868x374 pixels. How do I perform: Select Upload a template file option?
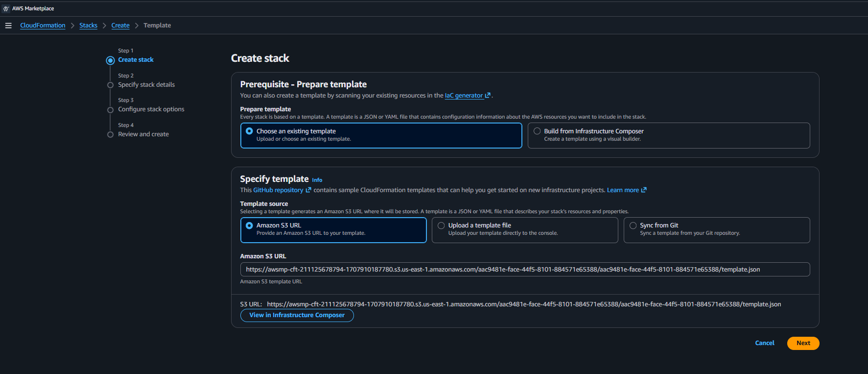[x=525, y=230]
